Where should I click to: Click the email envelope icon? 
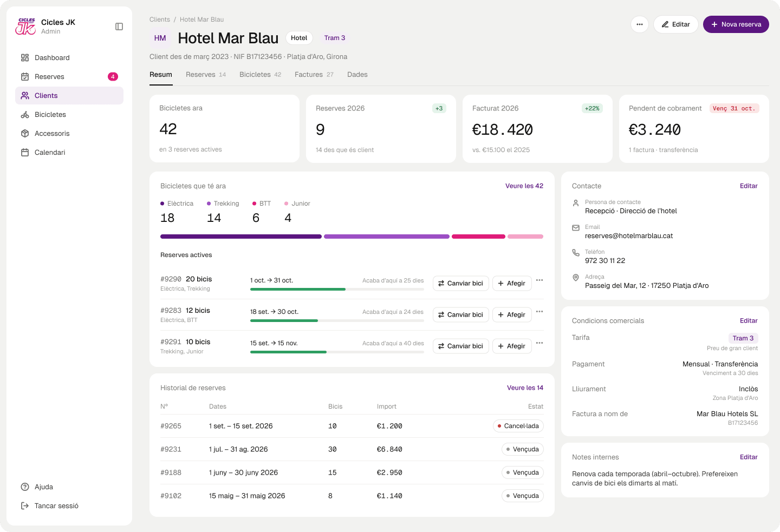coord(576,228)
